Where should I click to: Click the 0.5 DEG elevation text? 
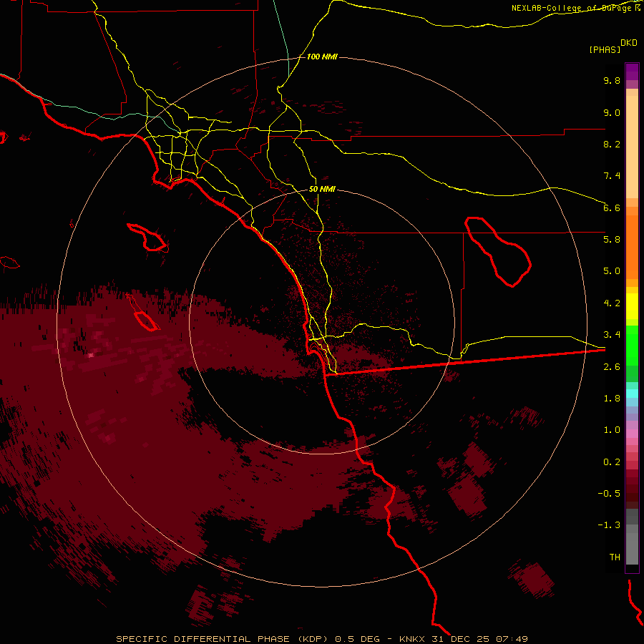357,639
